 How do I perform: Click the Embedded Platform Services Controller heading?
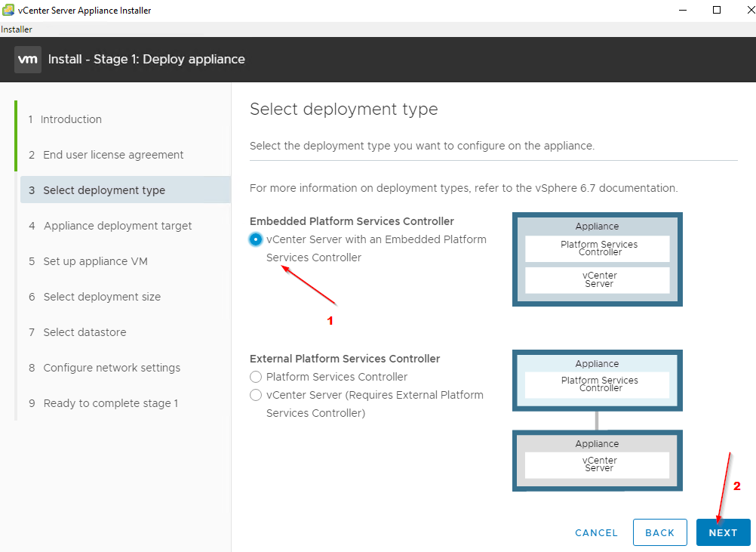tap(352, 221)
